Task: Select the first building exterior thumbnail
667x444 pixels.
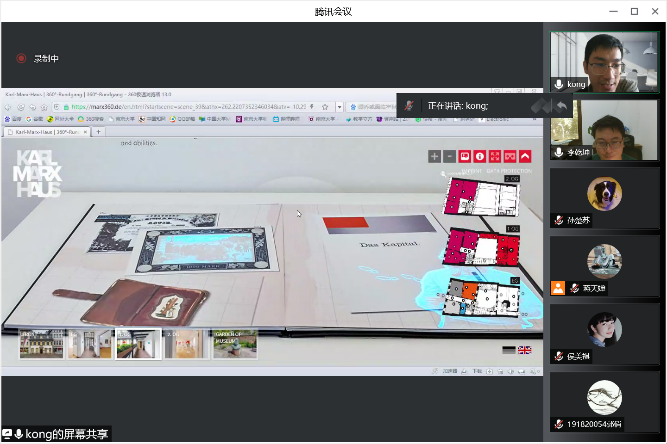Action: (x=41, y=344)
